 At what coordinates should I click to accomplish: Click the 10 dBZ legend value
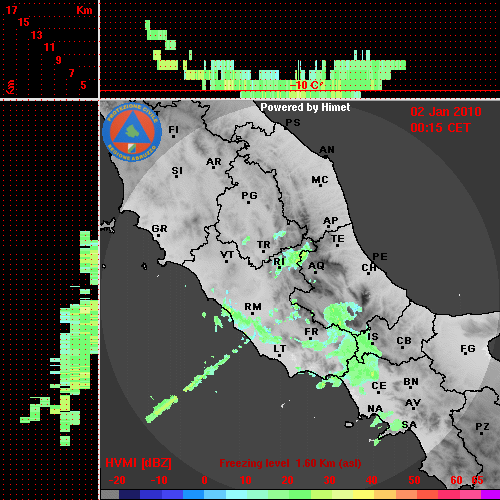coord(246,480)
